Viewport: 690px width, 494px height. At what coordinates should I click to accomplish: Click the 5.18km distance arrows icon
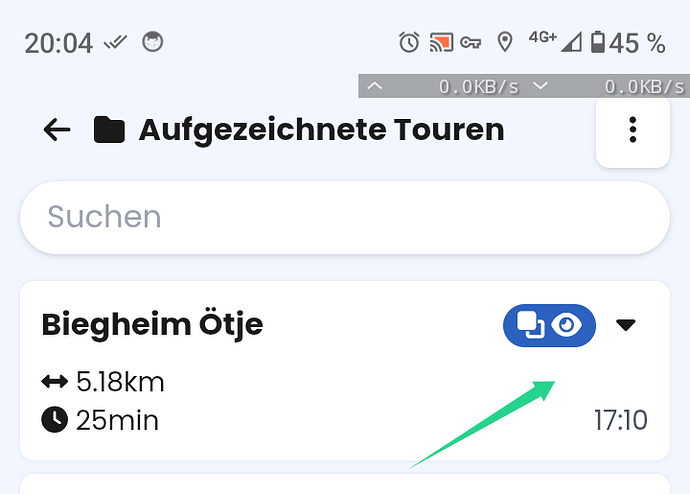pyautogui.click(x=55, y=381)
